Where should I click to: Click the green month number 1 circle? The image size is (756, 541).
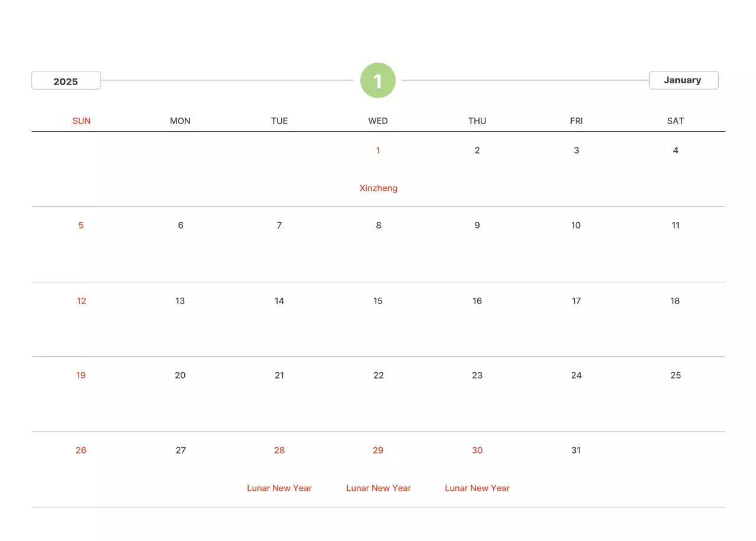point(378,80)
